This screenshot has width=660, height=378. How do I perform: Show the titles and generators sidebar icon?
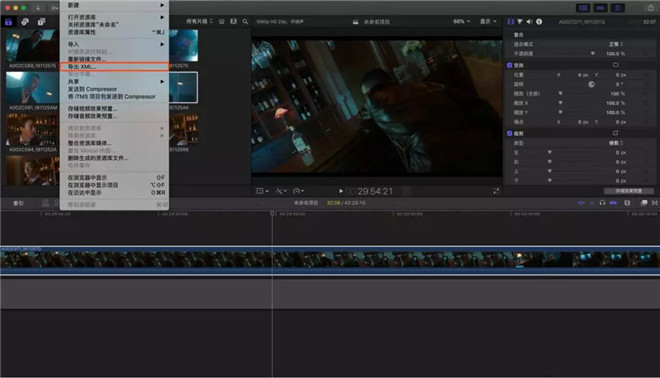click(x=41, y=22)
